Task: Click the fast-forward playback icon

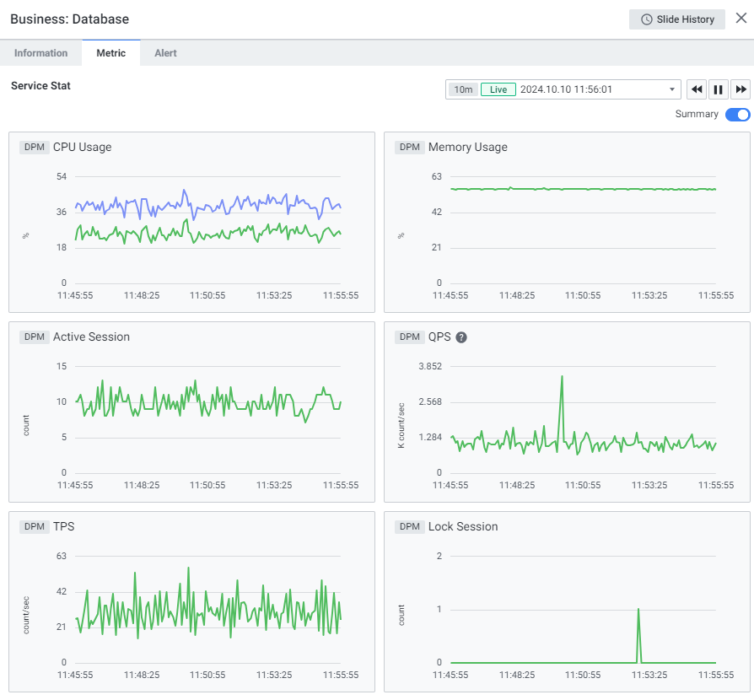Action: 741,89
